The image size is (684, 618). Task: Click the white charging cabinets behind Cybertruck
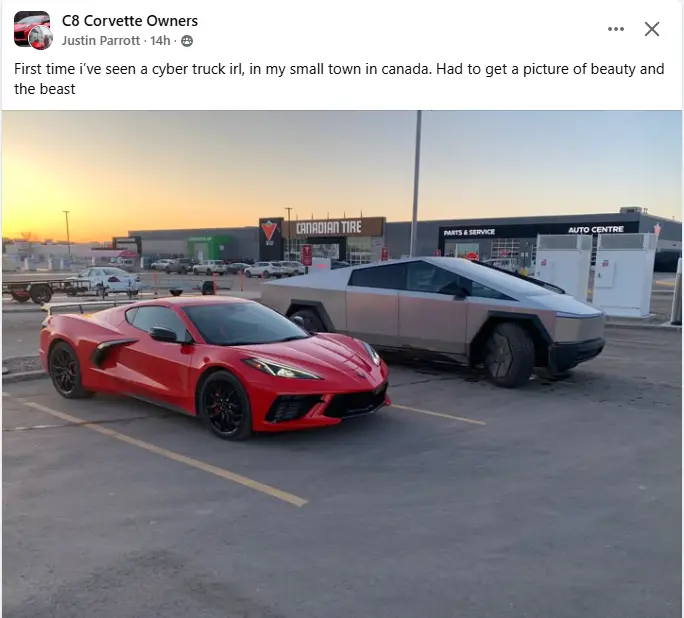[x=595, y=274]
